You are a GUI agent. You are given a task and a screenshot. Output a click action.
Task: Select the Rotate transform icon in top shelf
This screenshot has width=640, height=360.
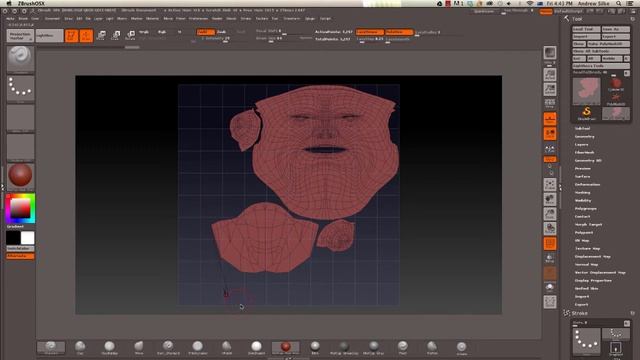coord(130,36)
